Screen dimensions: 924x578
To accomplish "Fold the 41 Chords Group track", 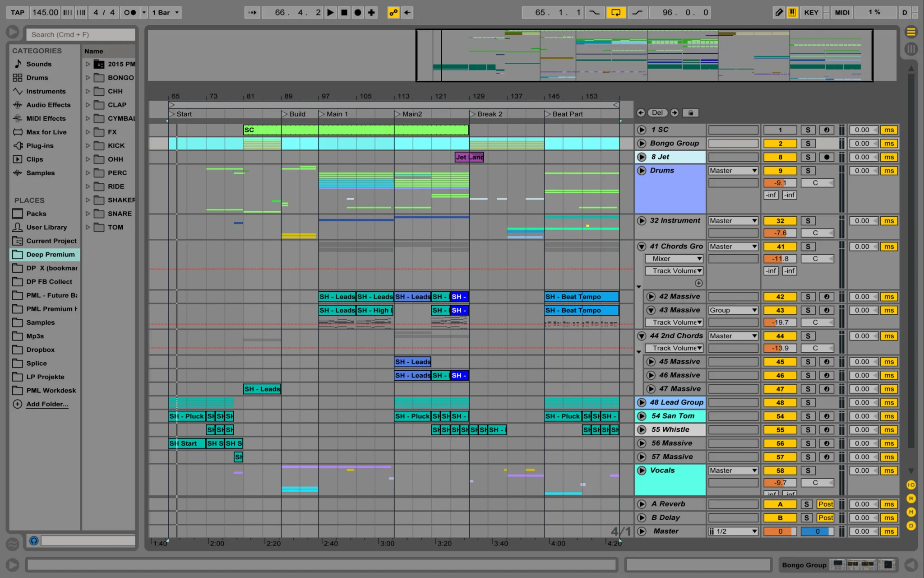I will pos(642,247).
